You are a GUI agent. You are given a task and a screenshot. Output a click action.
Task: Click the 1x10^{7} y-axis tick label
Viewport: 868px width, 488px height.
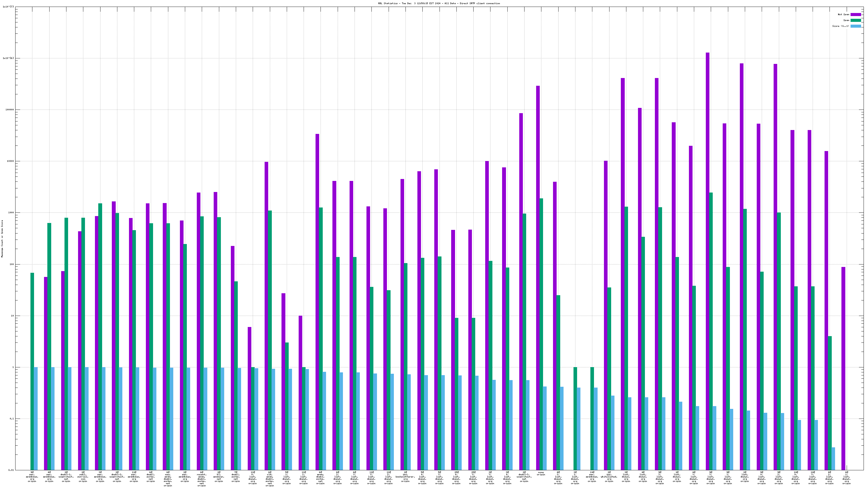click(x=8, y=6)
